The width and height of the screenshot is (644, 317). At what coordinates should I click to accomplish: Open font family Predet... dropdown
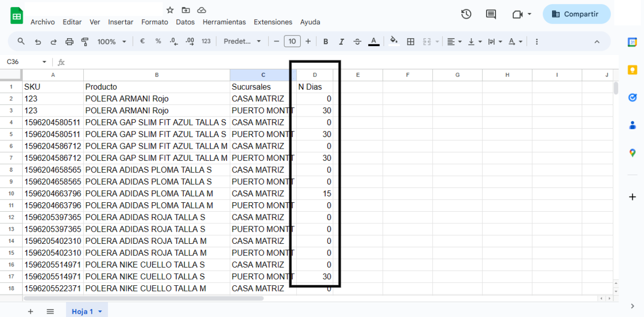click(x=242, y=41)
